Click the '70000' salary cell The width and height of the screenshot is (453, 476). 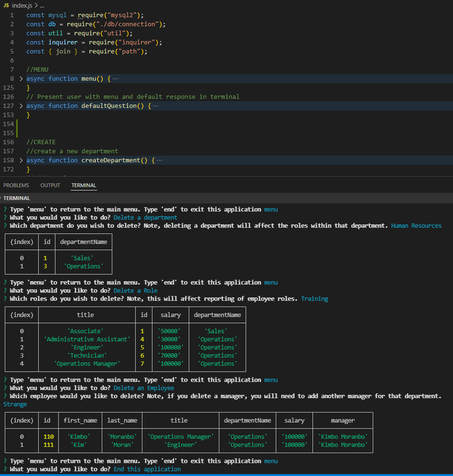point(169,356)
